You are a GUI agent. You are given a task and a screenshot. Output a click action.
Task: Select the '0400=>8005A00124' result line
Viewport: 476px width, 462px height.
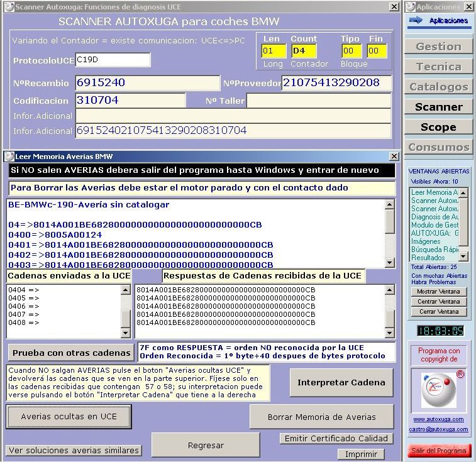[x=55, y=234]
